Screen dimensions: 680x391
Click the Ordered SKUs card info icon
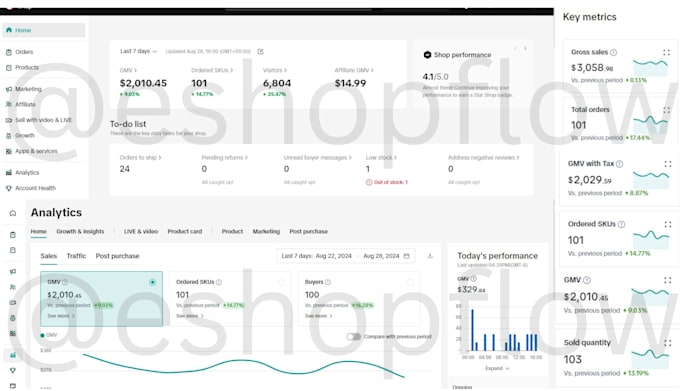219,282
